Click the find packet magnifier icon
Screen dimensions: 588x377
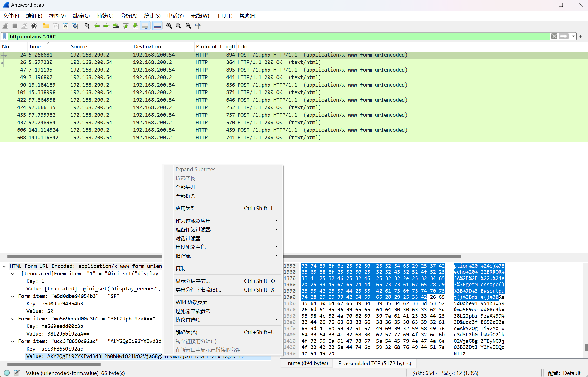click(x=87, y=26)
